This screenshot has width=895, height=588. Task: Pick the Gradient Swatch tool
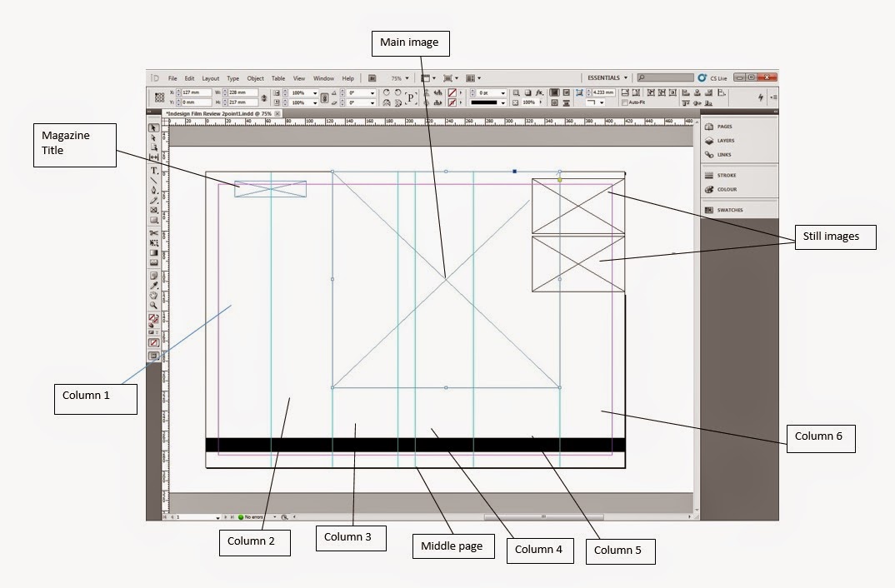coord(154,252)
